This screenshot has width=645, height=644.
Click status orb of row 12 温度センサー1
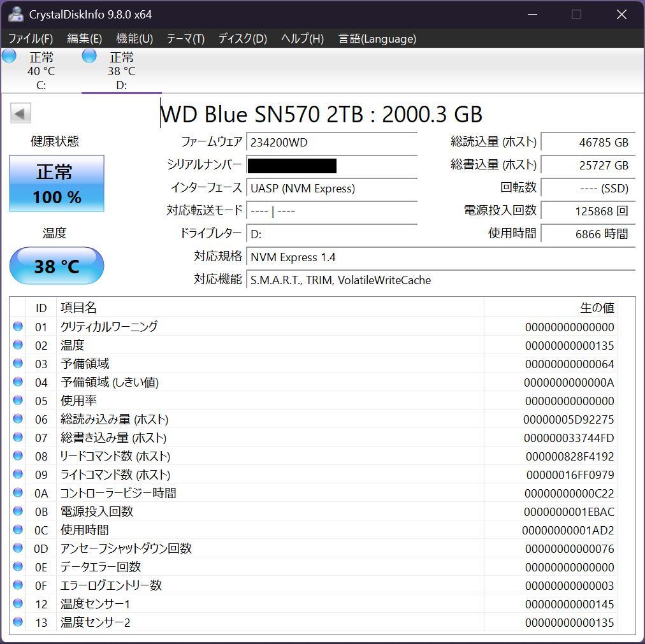pyautogui.click(x=18, y=603)
